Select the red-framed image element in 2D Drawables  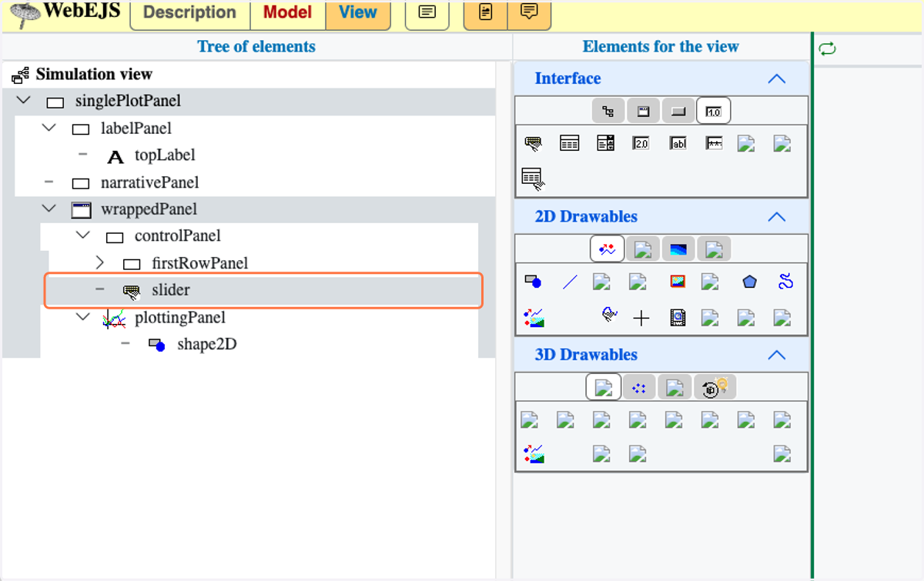pyautogui.click(x=678, y=282)
